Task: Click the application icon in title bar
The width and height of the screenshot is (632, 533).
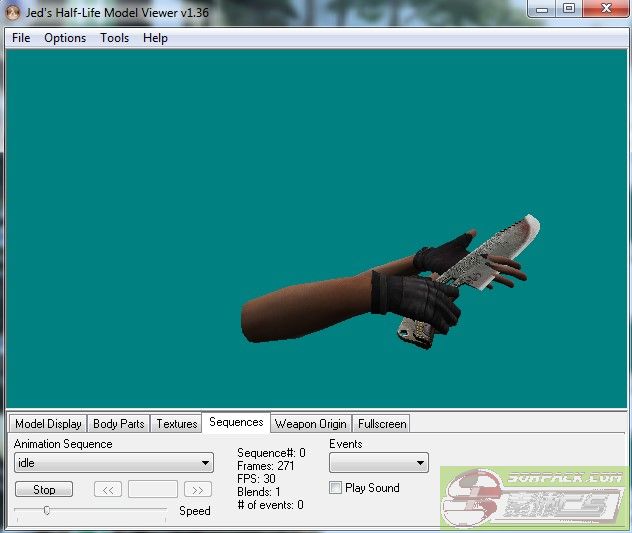Action: point(13,12)
